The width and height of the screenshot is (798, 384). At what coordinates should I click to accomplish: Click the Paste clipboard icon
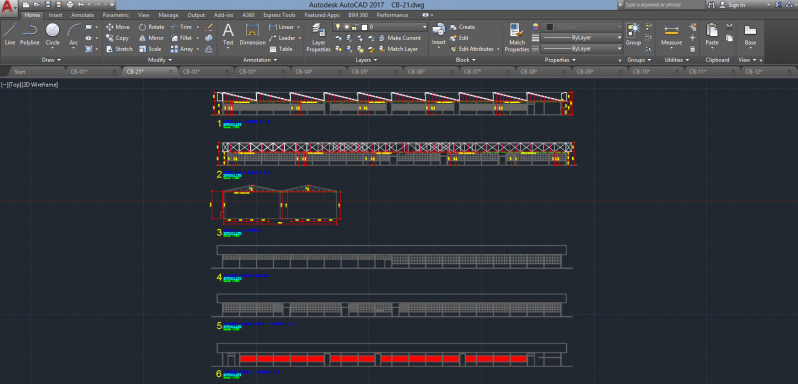(711, 35)
